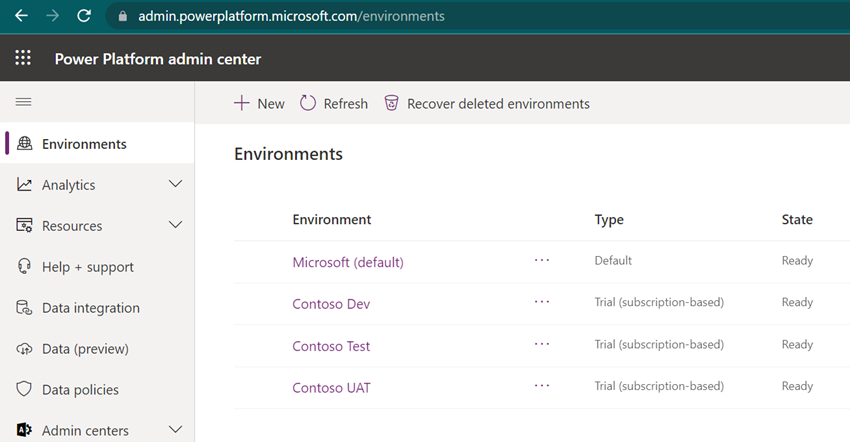The image size is (850, 442).
Task: Click the lock icon in address bar
Action: tap(123, 16)
